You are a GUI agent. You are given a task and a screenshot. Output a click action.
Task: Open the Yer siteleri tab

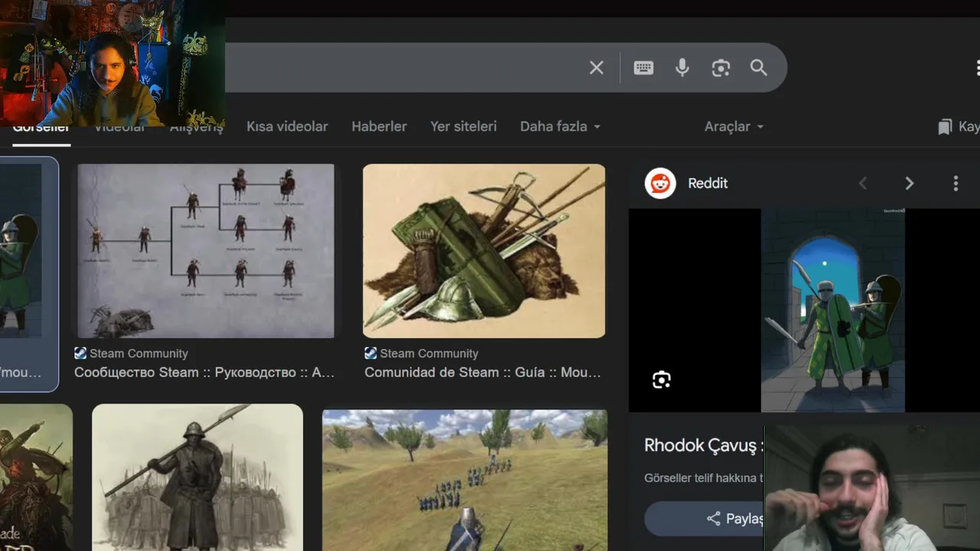coord(463,127)
